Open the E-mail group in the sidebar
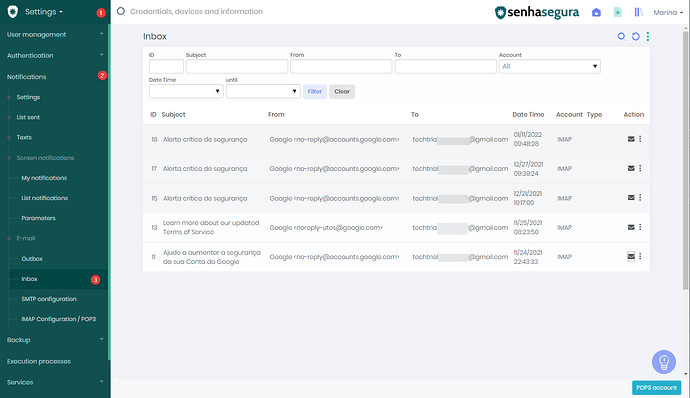 point(26,238)
